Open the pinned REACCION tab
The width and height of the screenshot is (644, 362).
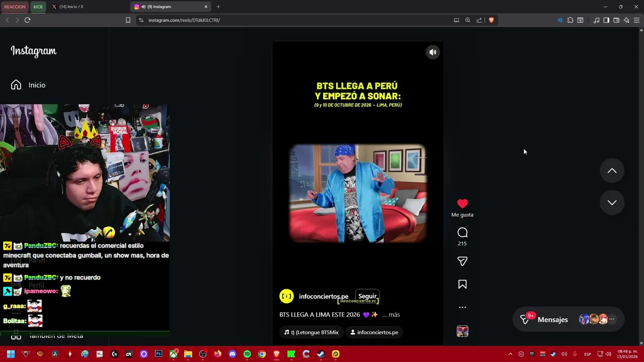point(15,7)
